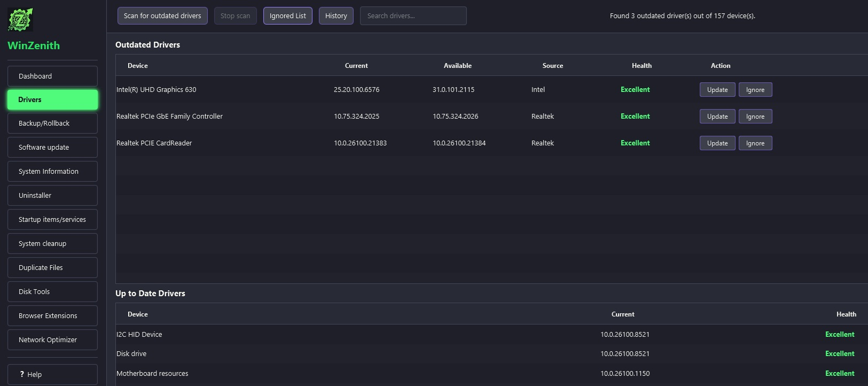Update Realtek PCIe GbE Family Controller
This screenshot has width=868, height=386.
(x=717, y=116)
